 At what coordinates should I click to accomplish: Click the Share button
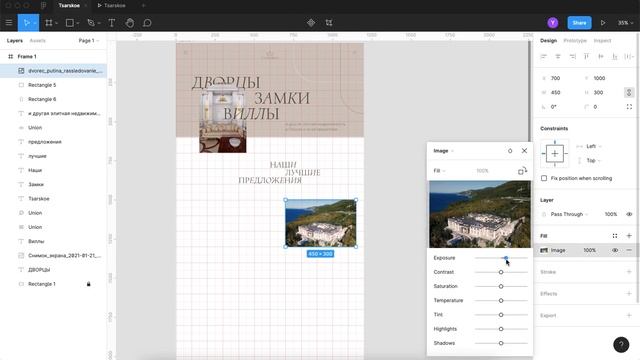point(579,23)
